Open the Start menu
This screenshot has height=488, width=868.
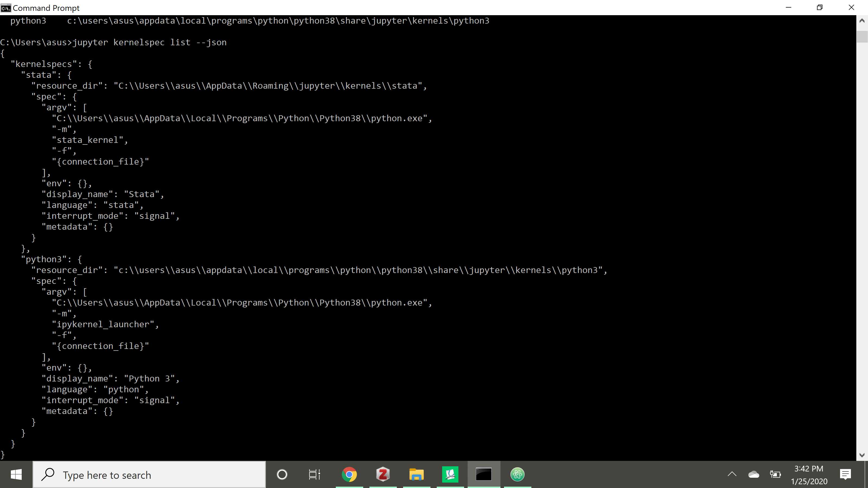(x=16, y=475)
